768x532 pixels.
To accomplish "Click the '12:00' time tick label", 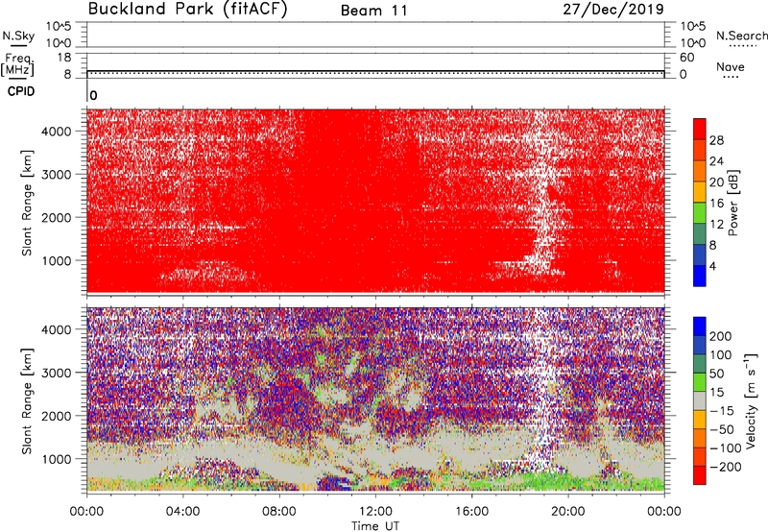I will [375, 512].
